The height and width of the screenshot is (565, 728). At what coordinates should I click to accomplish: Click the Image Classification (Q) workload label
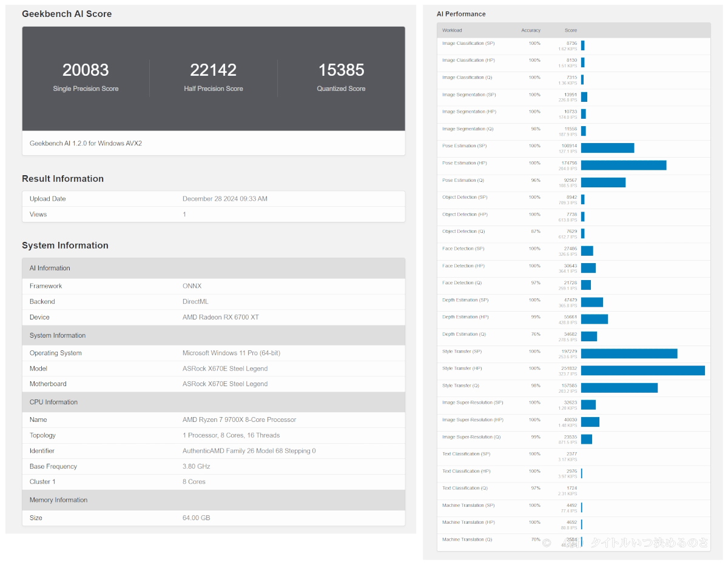click(467, 78)
